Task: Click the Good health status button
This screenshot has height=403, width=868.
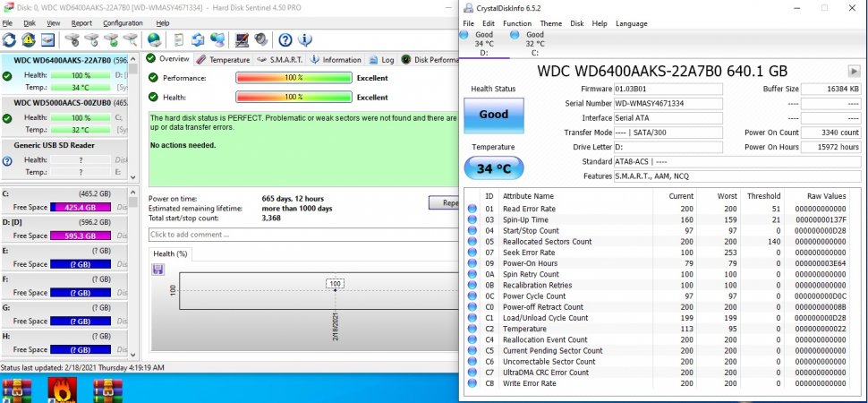Action: tap(493, 115)
